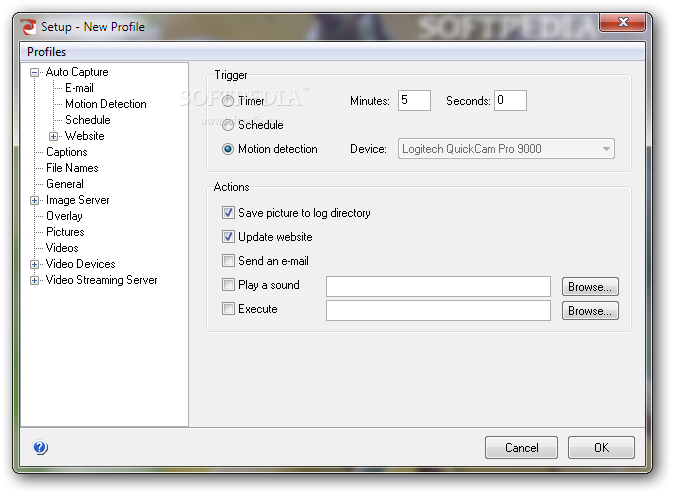Expand the Video Devices tree node
The image size is (673, 494).
[34, 264]
